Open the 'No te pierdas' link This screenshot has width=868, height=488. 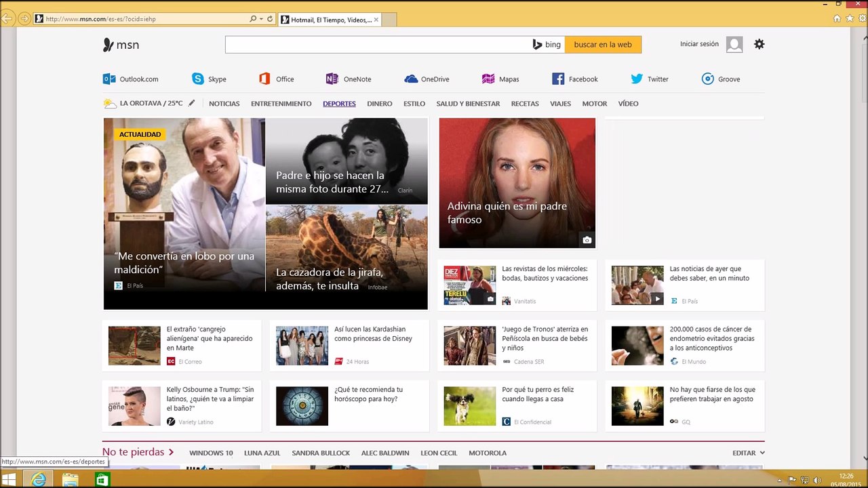(138, 452)
